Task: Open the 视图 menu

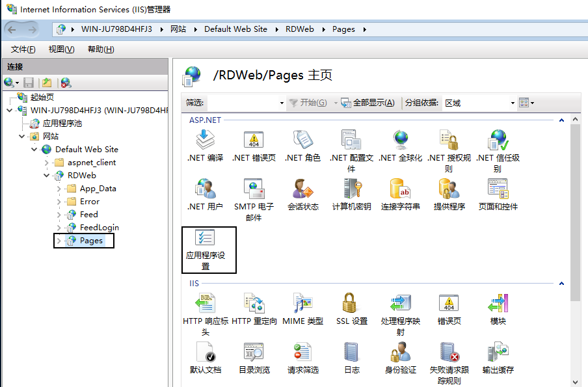Action: click(61, 49)
